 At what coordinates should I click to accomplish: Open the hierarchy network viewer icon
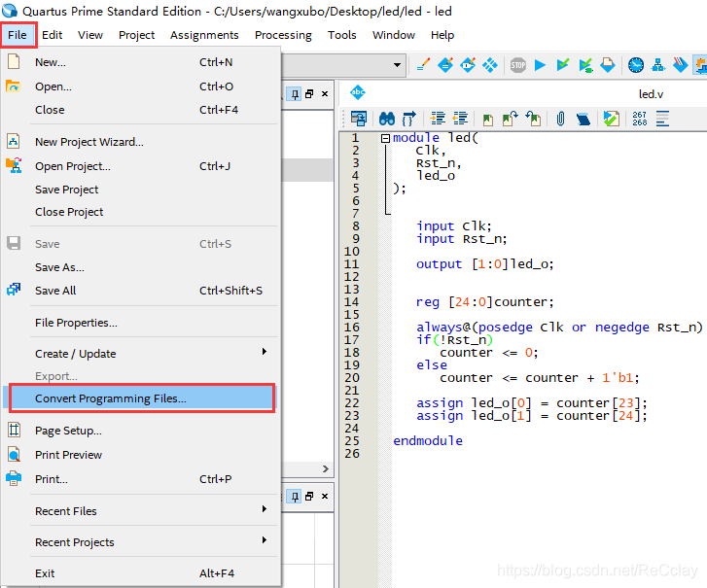coord(658,65)
